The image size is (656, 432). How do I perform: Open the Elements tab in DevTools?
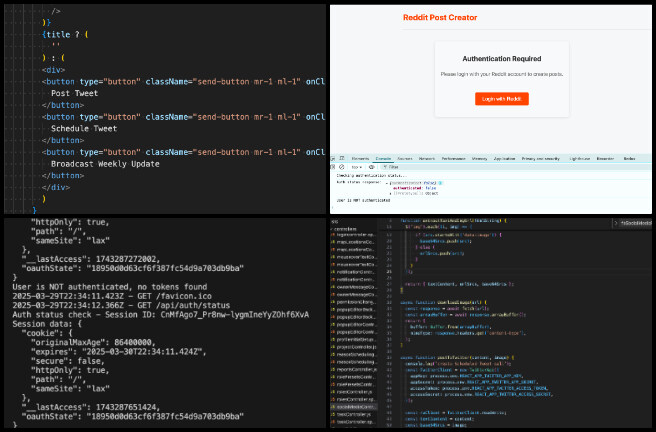tap(360, 159)
